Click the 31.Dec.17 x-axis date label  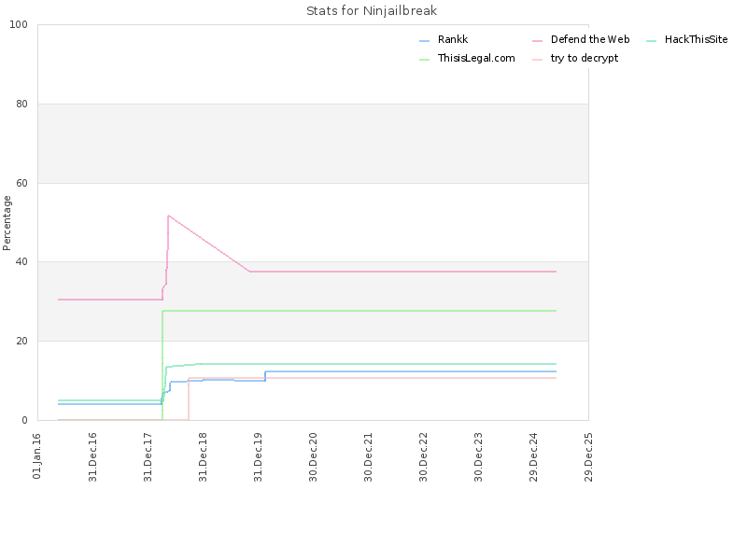coord(148,457)
